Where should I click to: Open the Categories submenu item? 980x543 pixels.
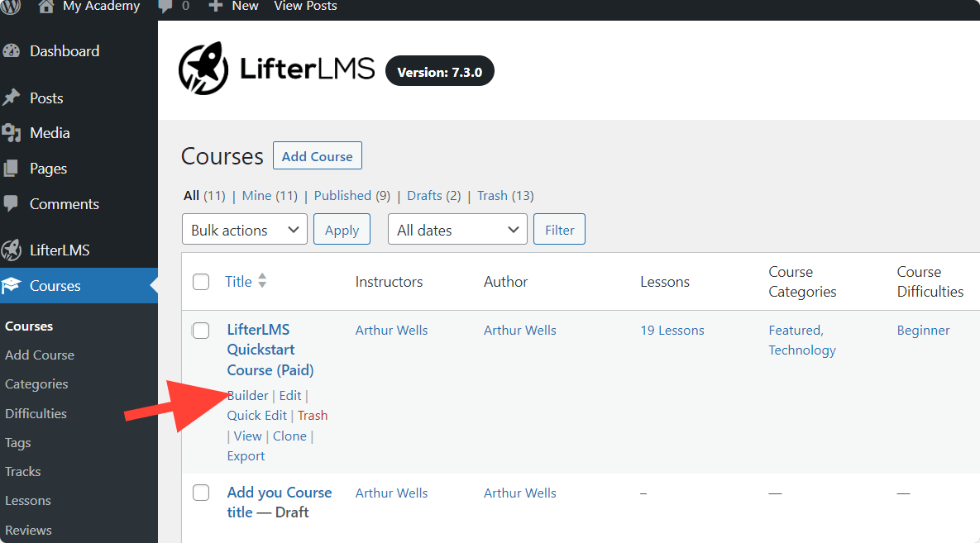[x=36, y=384]
